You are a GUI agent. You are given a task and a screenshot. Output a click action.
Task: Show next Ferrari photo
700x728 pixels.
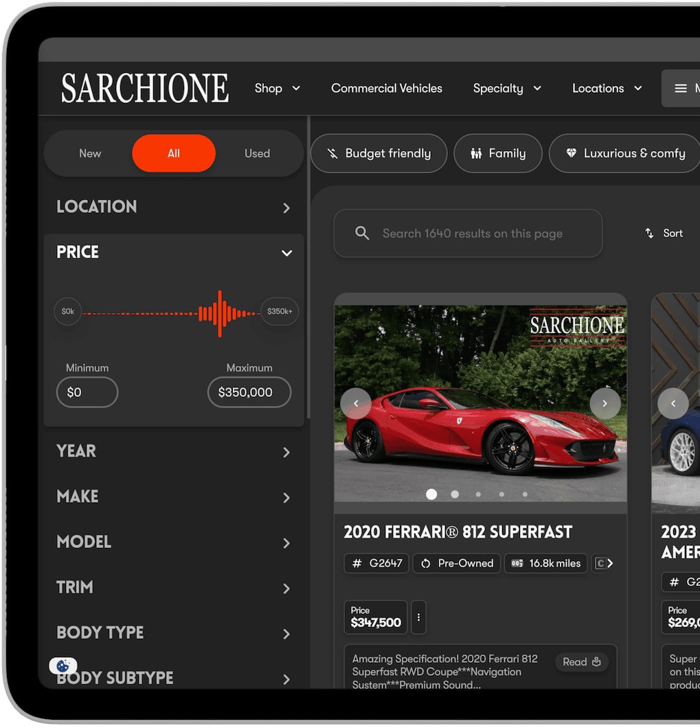(605, 403)
